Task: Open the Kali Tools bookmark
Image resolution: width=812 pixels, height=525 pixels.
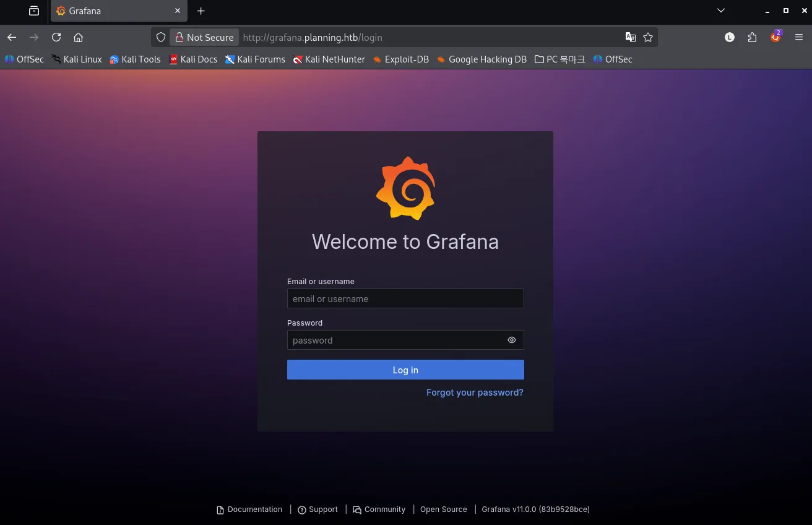Action: pyautogui.click(x=135, y=59)
